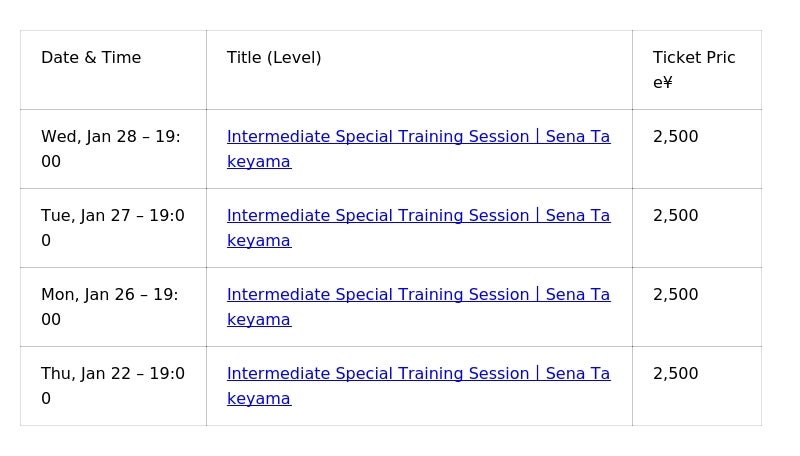Click the 2,500 price in the Jan 27 row
800x456 pixels.
[x=676, y=216]
